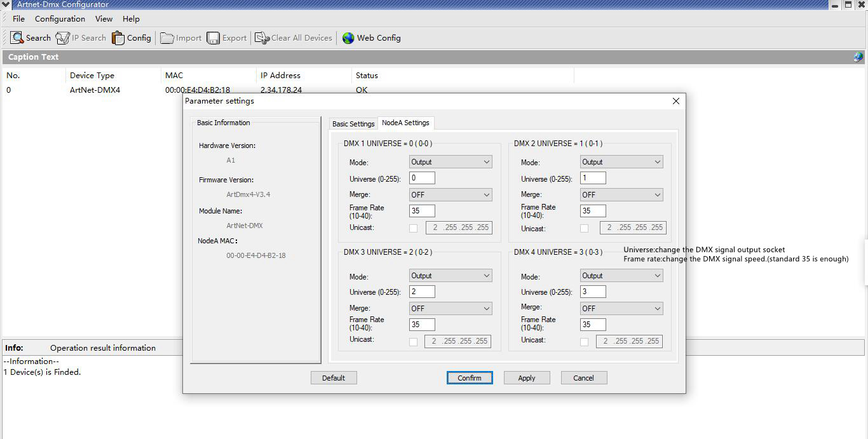Click the Device Type column header
The width and height of the screenshot is (868, 439).
click(x=113, y=76)
